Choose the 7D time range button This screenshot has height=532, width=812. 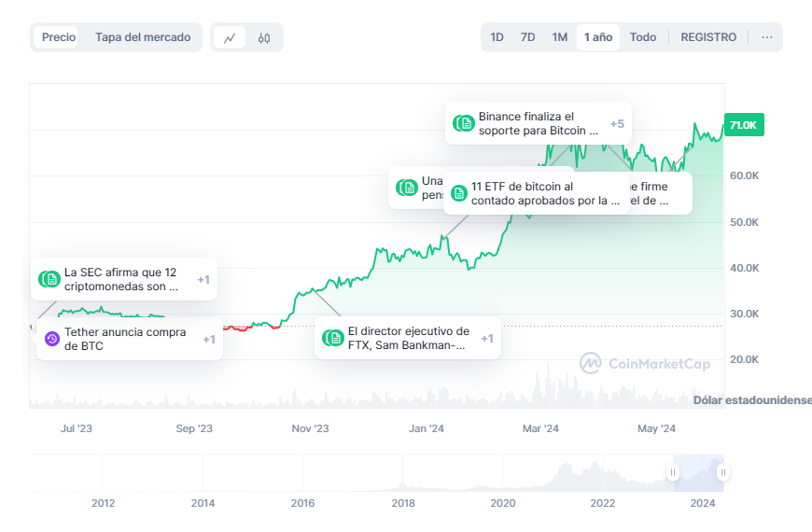click(x=527, y=37)
